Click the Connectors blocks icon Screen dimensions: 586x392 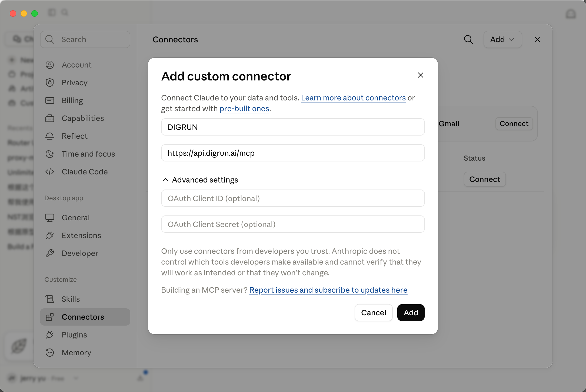(x=50, y=317)
